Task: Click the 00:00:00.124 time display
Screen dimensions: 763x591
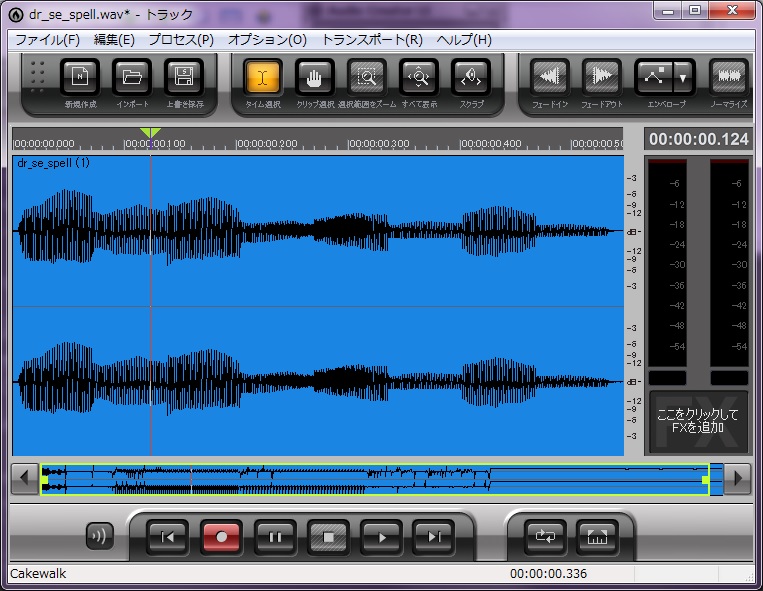Action: click(x=698, y=139)
